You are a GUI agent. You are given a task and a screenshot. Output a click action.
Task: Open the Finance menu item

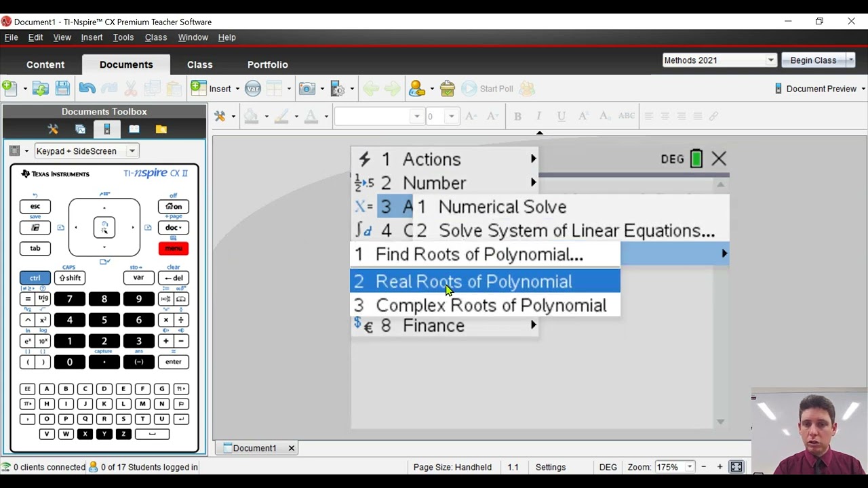tap(444, 326)
